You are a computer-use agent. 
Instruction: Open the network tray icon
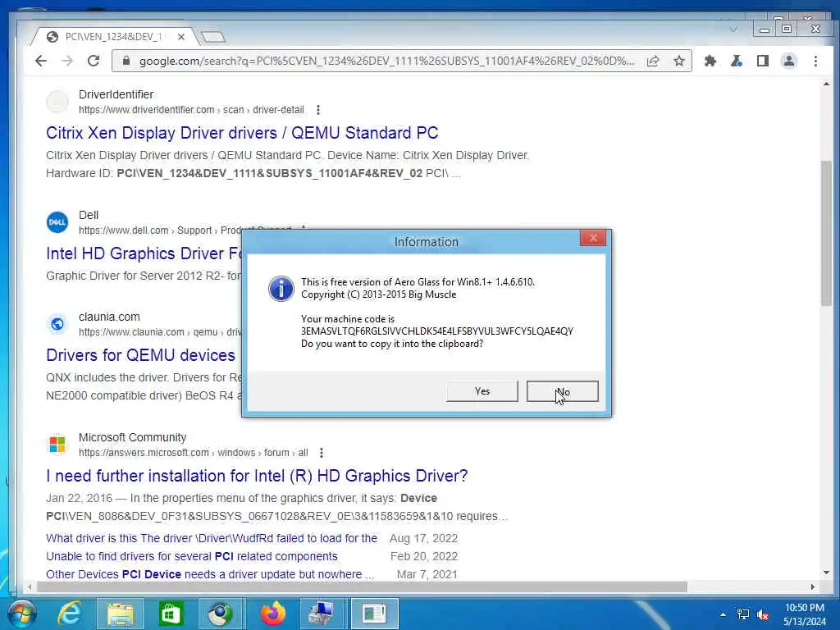(743, 614)
